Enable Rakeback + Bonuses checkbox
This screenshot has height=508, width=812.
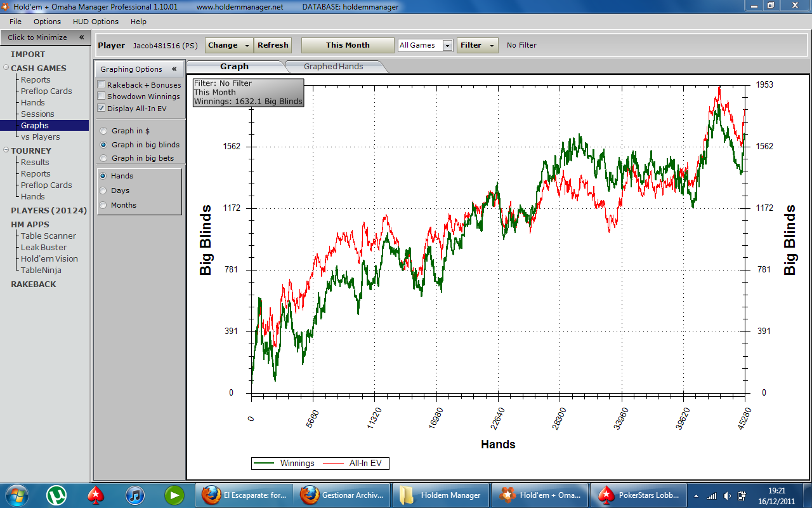[x=101, y=84]
